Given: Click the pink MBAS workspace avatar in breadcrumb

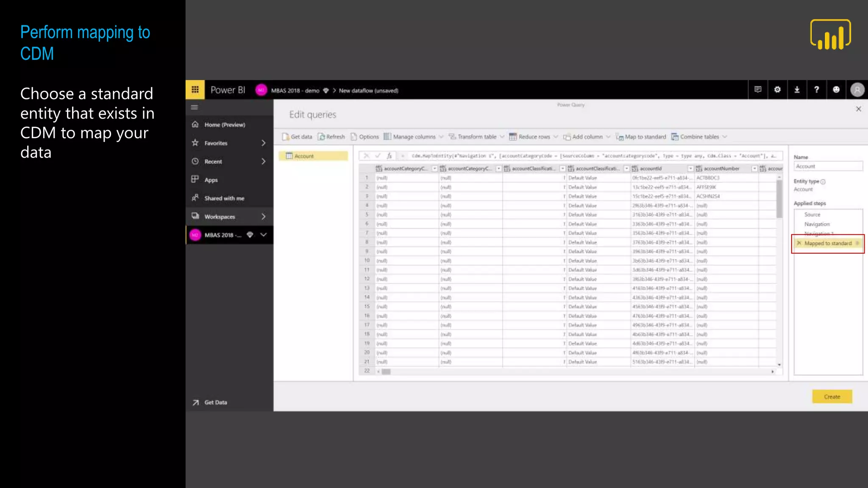Looking at the screenshot, I should [x=261, y=90].
